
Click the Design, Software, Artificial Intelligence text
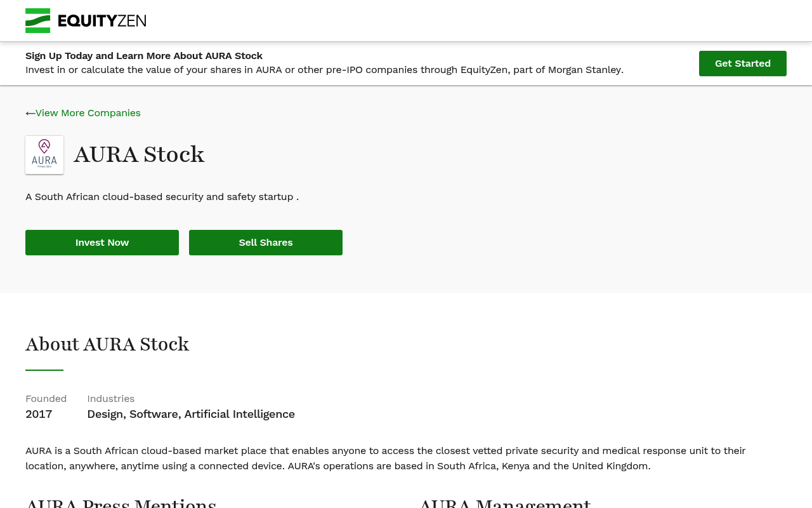pyautogui.click(x=191, y=414)
